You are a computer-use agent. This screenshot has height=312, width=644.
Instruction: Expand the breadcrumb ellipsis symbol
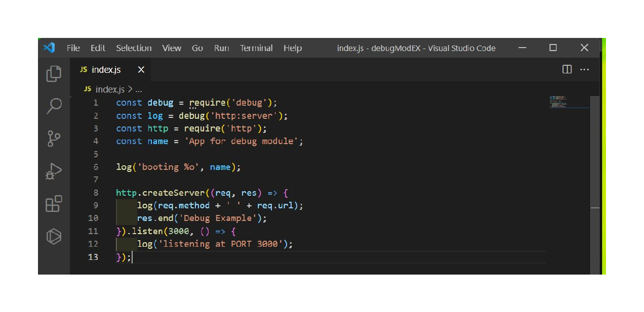pos(138,90)
